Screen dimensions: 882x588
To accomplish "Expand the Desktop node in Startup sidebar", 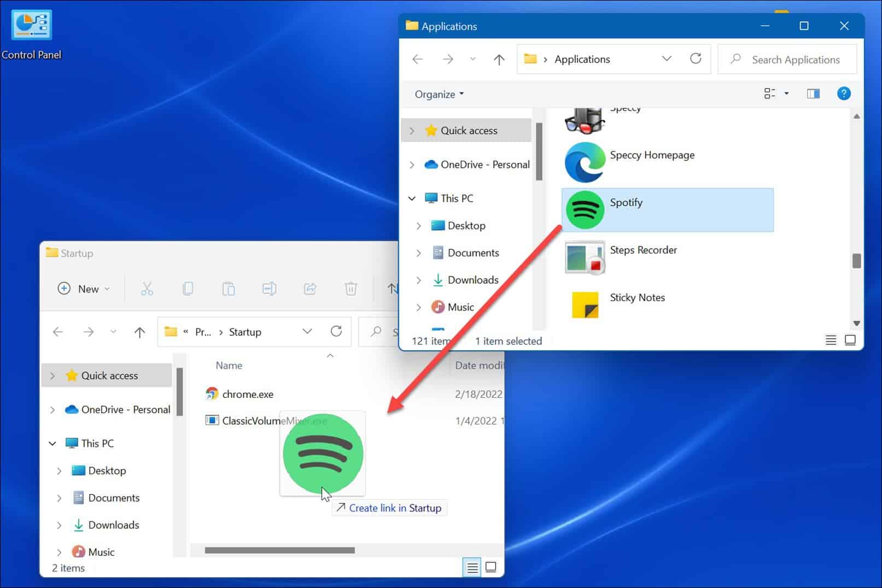I will click(59, 471).
